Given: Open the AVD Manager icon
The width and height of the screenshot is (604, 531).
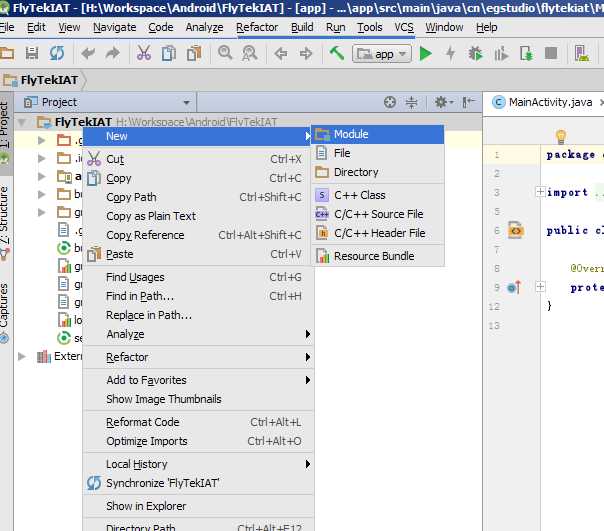Looking at the screenshot, I should point(582,54).
